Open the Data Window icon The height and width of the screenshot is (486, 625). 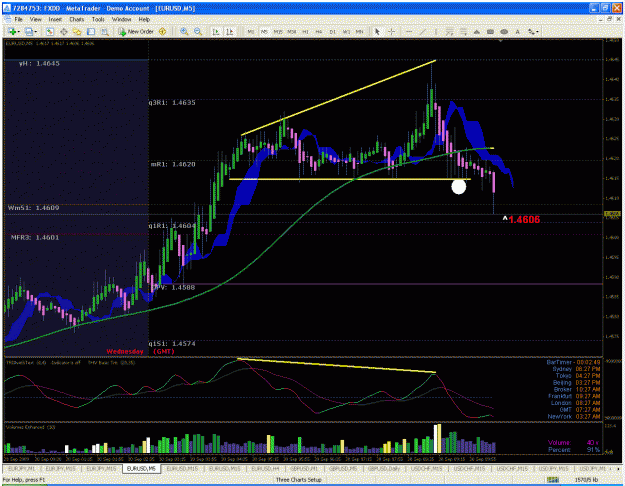(63, 31)
